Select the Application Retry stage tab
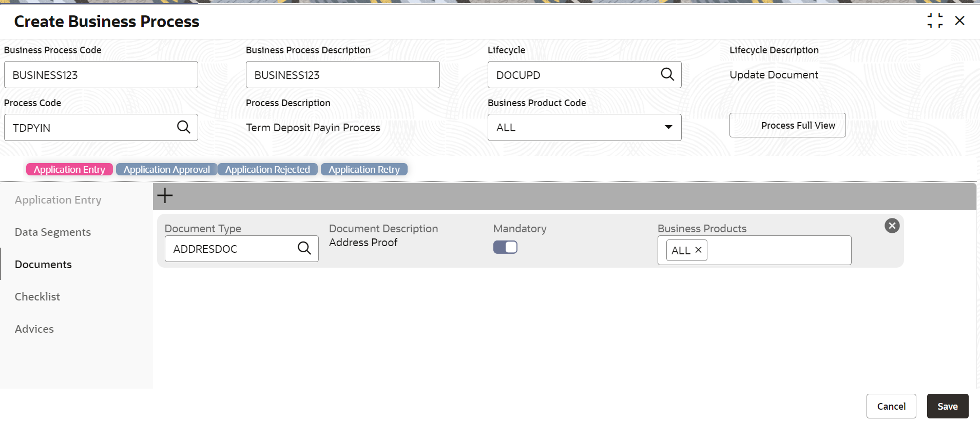 point(364,169)
